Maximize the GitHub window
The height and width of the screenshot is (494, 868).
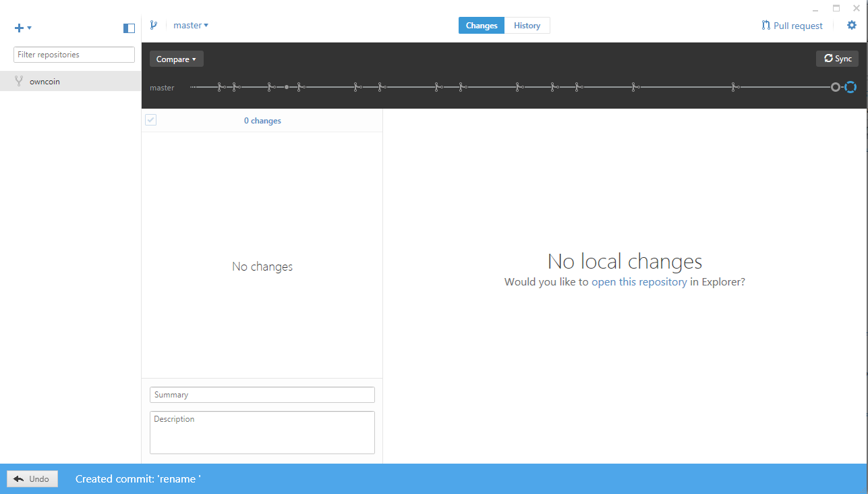pos(836,8)
